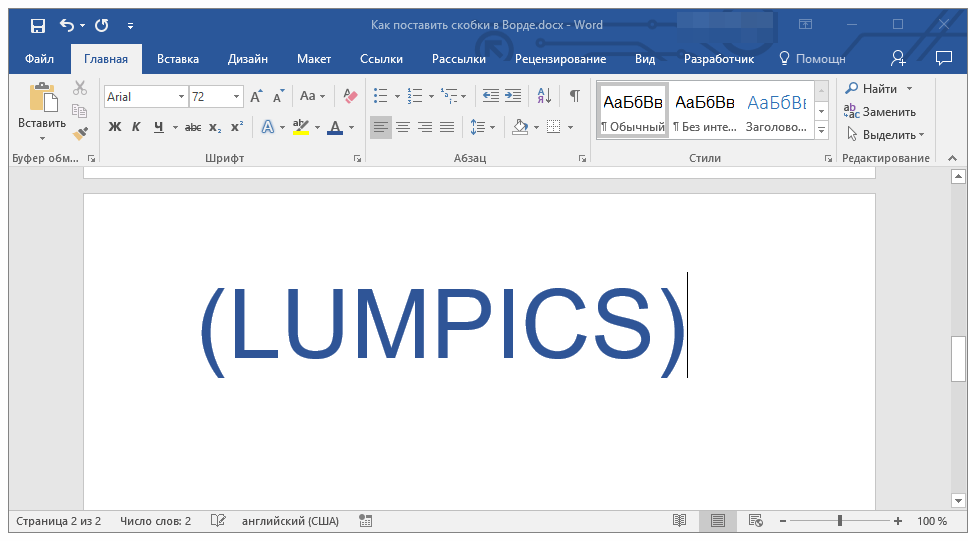Open comments with speech bubble icon
The height and width of the screenshot is (541, 968).
(x=943, y=59)
